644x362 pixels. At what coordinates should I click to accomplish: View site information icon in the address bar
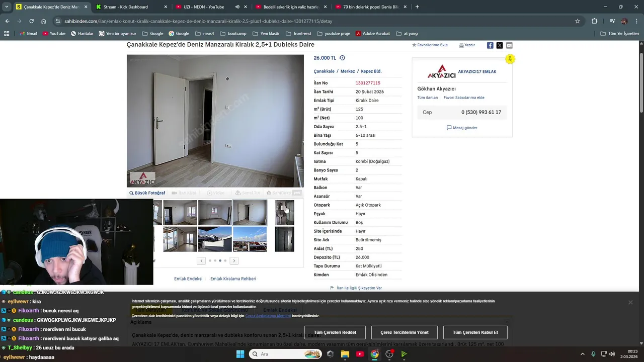[58, 21]
